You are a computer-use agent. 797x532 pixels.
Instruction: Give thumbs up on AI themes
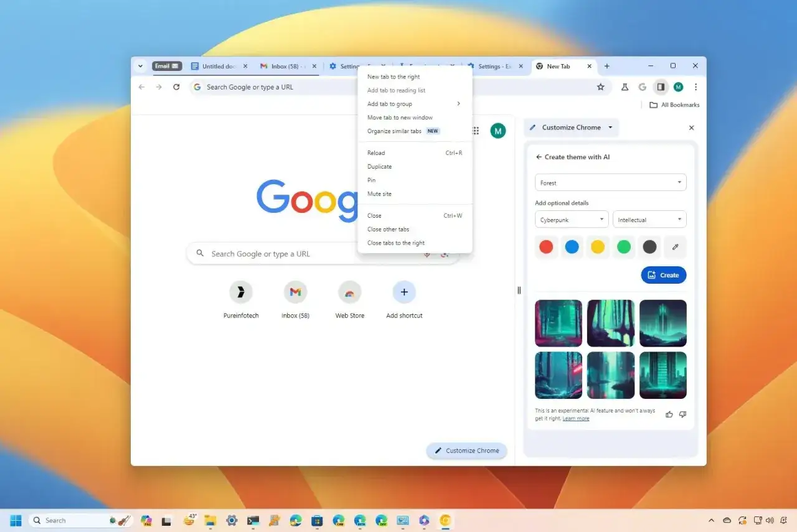669,414
